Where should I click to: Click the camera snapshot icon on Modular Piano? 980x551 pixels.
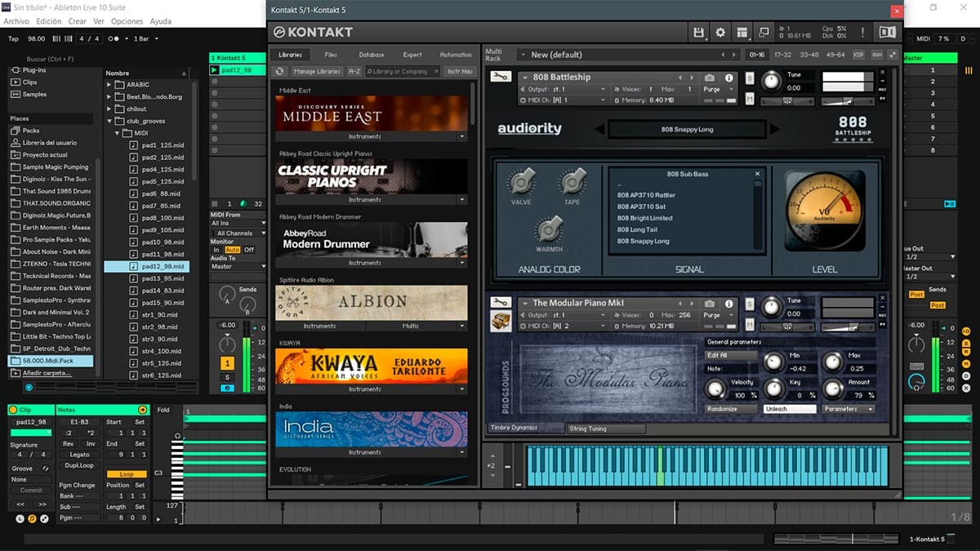point(710,304)
